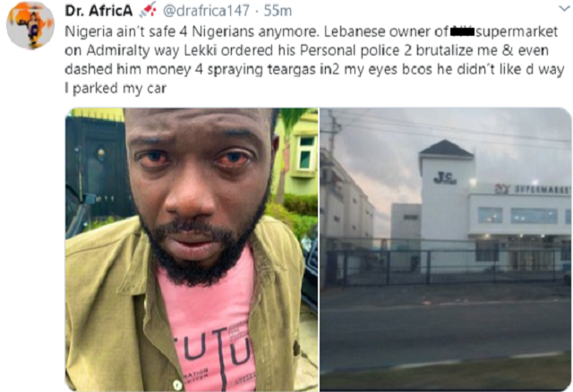Image resolution: width=573 pixels, height=392 pixels.
Task: Open the right photo of supermarket building
Action: pyautogui.click(x=446, y=250)
